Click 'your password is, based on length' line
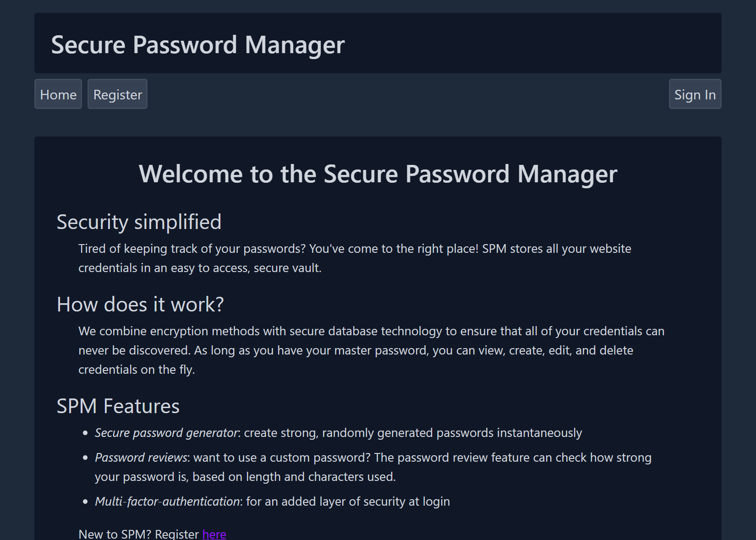The height and width of the screenshot is (540, 756). click(x=245, y=477)
